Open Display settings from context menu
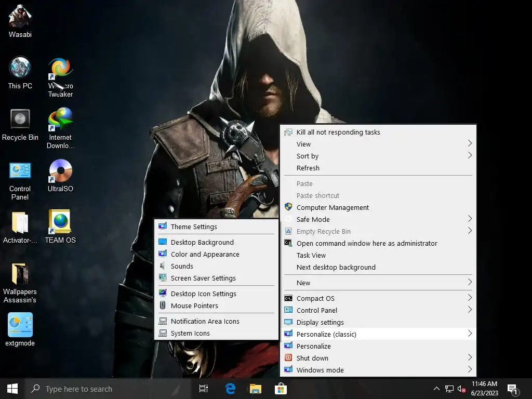532x399 pixels. tap(378, 322)
